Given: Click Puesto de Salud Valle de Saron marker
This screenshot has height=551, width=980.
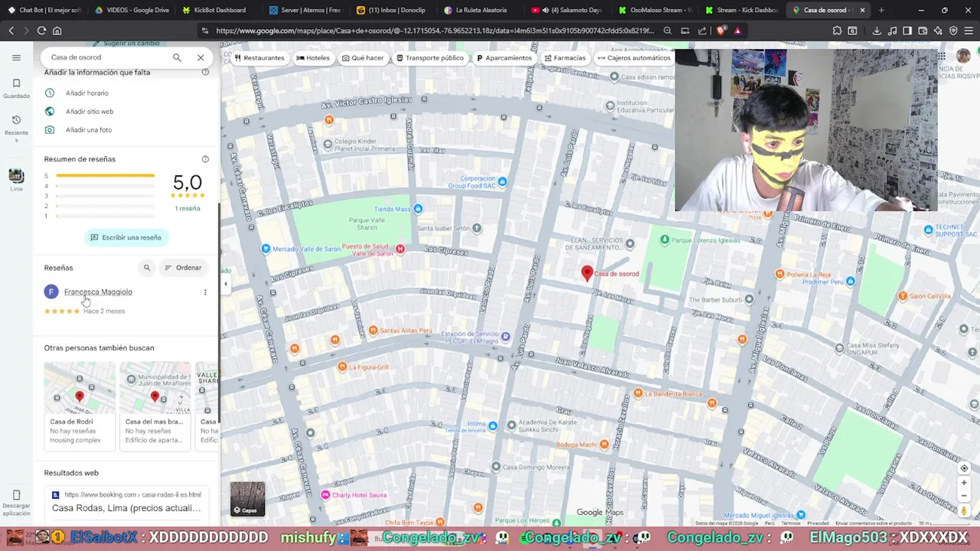Looking at the screenshot, I should tap(400, 249).
